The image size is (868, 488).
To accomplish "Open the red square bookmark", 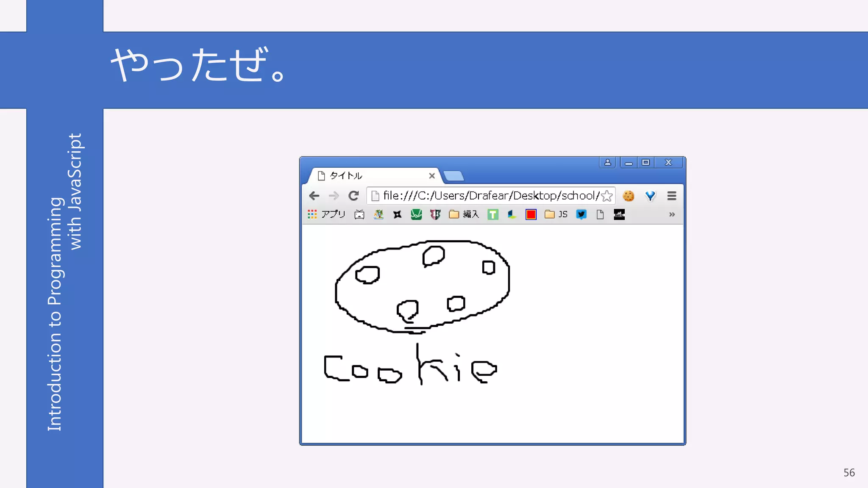I will (531, 214).
